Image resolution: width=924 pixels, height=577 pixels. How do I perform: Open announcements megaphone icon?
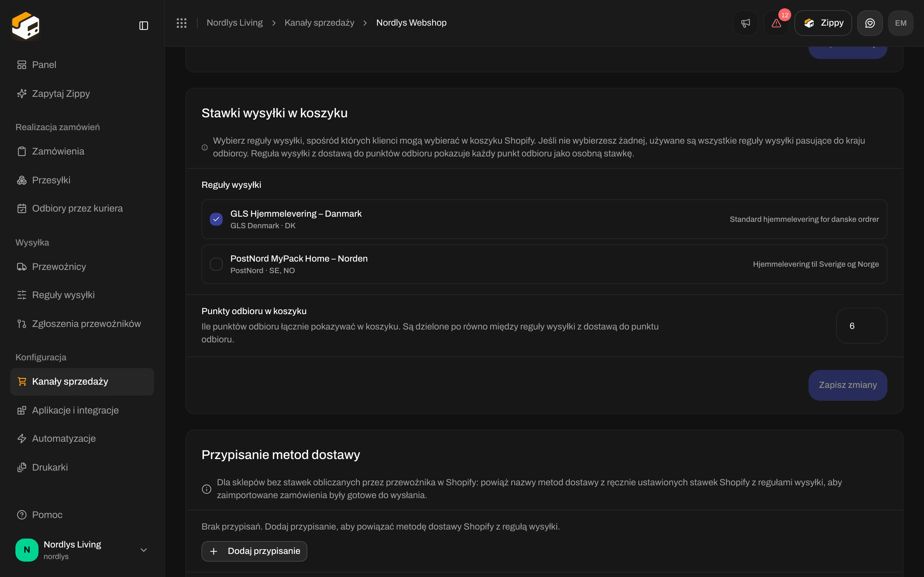(x=745, y=23)
